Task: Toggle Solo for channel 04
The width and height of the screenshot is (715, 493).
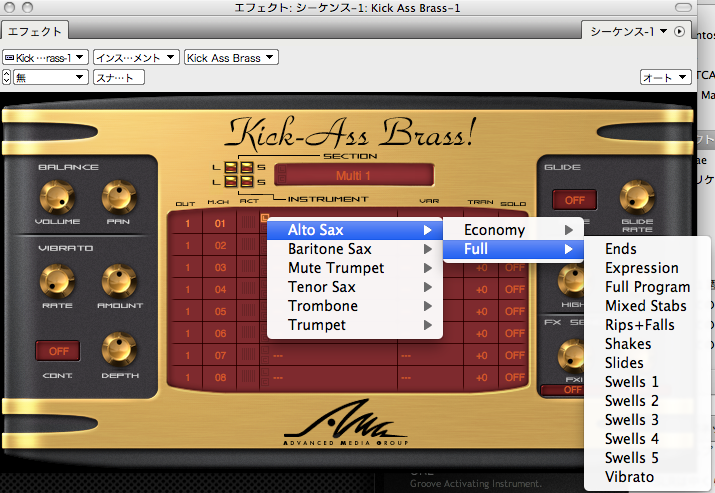Action: (x=514, y=289)
